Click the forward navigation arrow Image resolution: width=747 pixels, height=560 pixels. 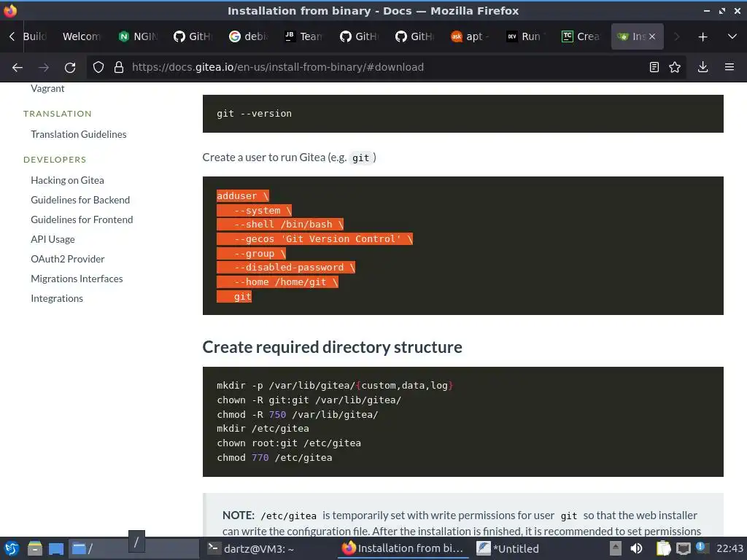point(43,68)
